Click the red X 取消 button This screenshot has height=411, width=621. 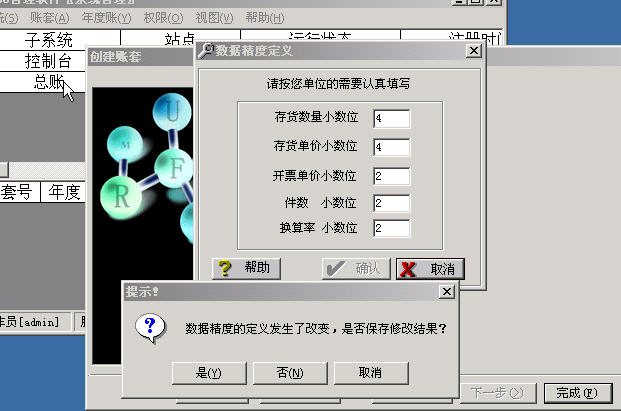click(430, 269)
